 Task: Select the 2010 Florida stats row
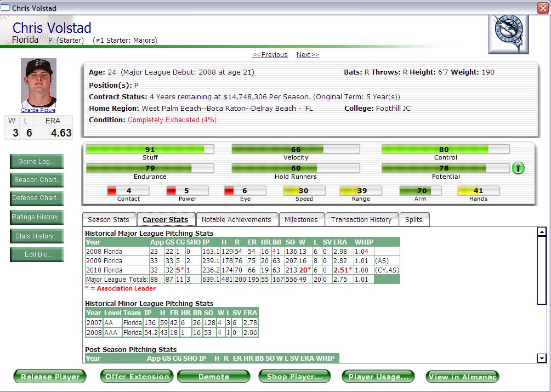(x=242, y=270)
